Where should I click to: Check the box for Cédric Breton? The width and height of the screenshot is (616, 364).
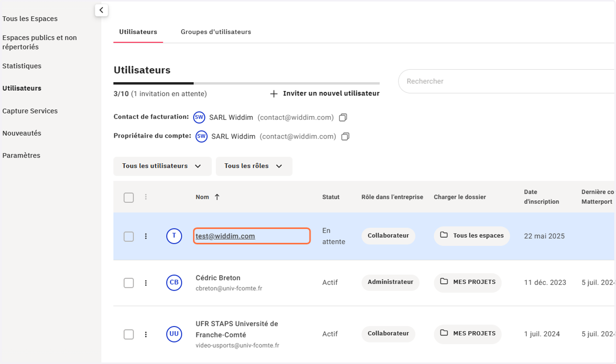129,283
